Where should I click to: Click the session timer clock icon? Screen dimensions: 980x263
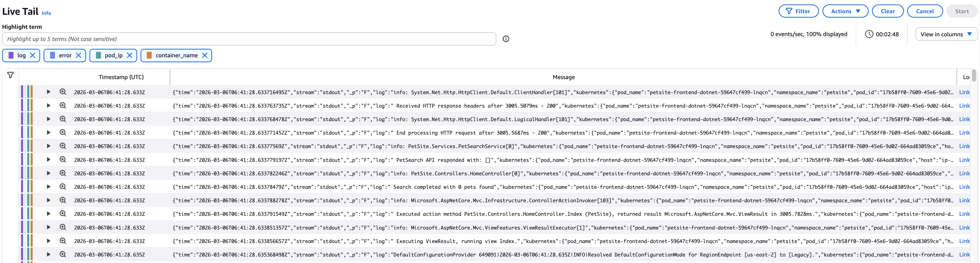click(869, 34)
